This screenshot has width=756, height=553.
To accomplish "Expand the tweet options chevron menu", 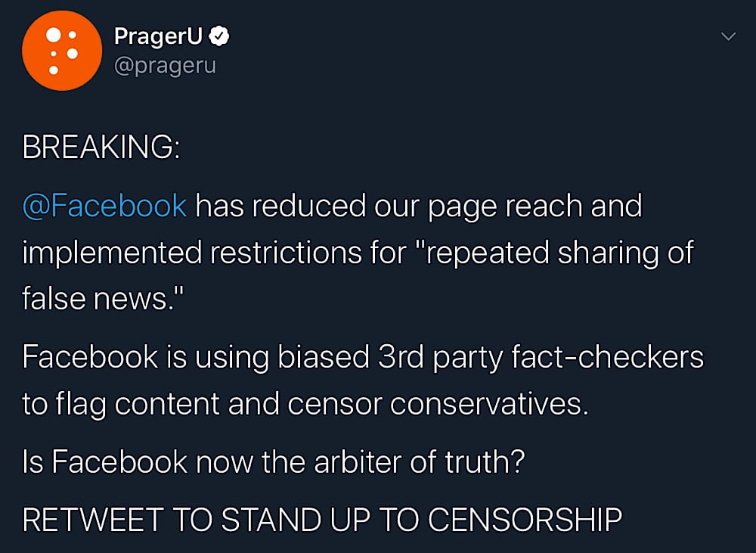I will coord(728,36).
